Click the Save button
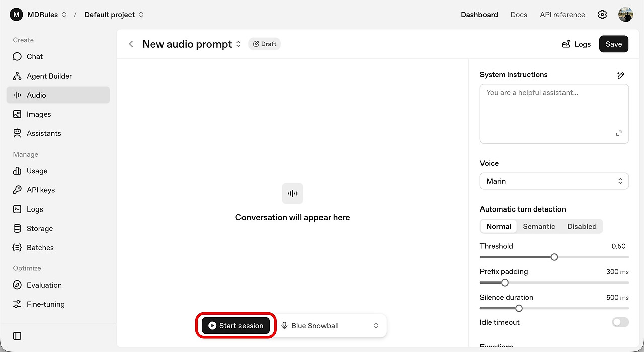 coord(614,44)
